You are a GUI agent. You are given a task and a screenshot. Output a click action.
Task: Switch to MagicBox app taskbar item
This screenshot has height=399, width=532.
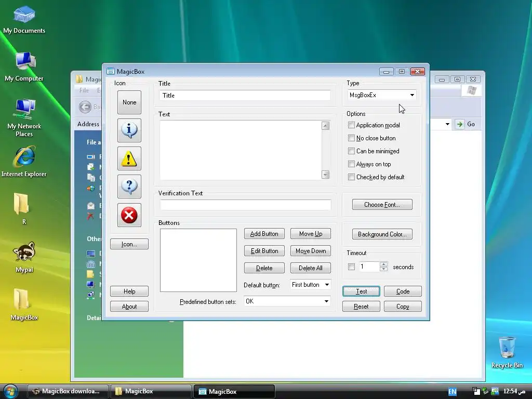(234, 391)
